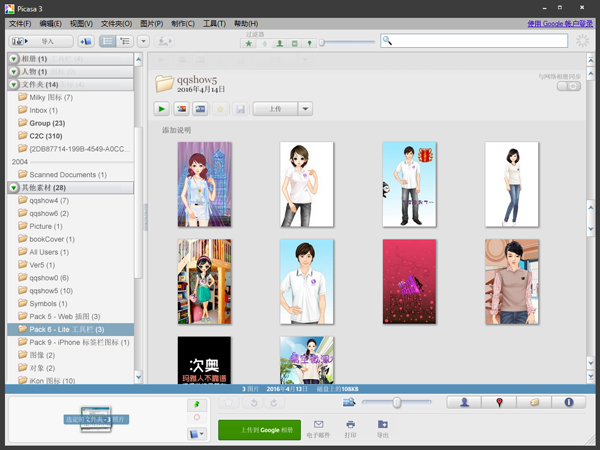The height and width of the screenshot is (450, 600).
Task: Click the export folder icon
Action: (382, 425)
